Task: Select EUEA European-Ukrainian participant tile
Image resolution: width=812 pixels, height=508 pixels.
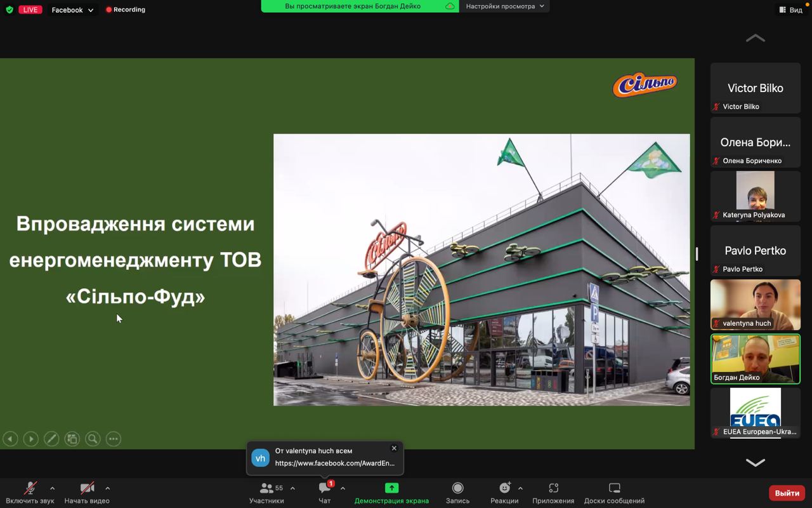Action: [x=755, y=413]
